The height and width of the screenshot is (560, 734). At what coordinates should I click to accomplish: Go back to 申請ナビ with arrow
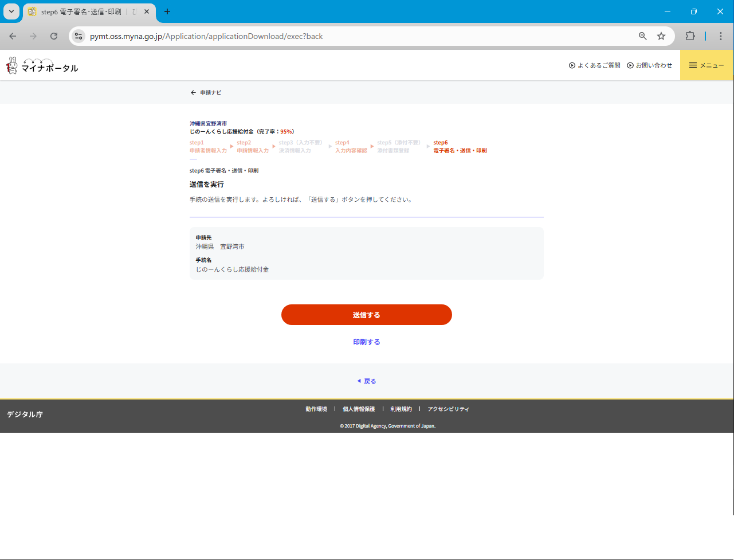(206, 92)
